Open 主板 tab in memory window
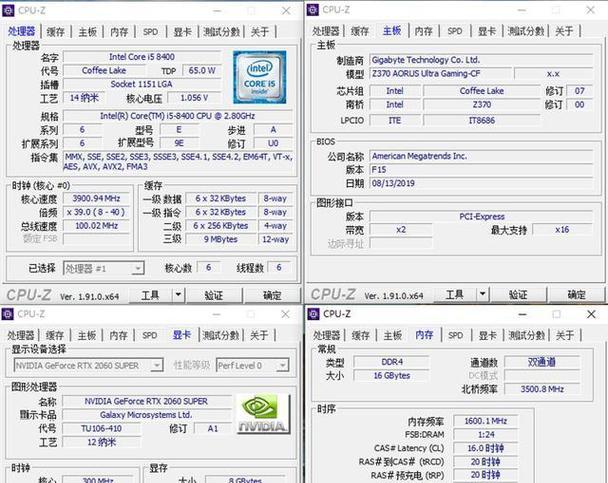 pyautogui.click(x=393, y=335)
